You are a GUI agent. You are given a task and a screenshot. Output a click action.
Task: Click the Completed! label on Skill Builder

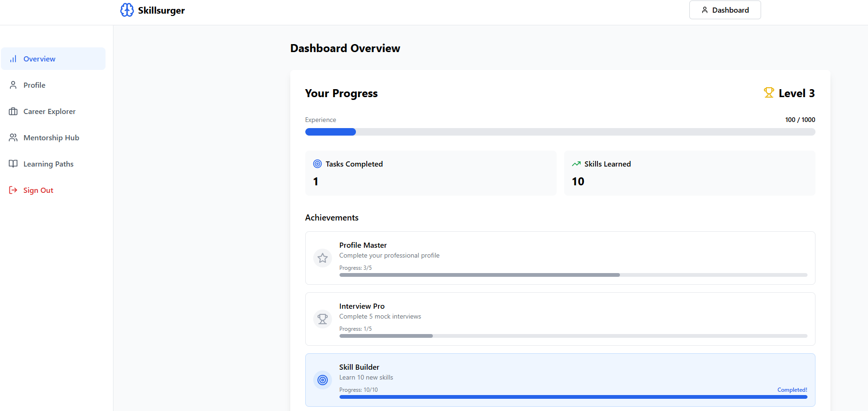click(792, 390)
